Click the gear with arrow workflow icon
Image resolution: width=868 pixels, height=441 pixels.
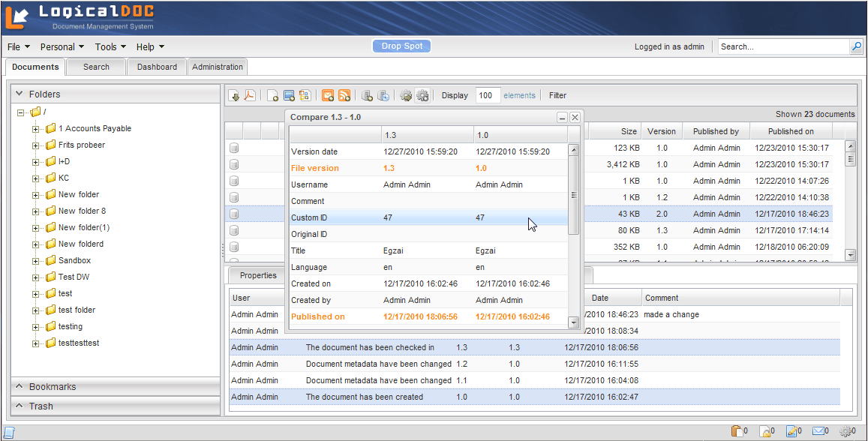(406, 96)
